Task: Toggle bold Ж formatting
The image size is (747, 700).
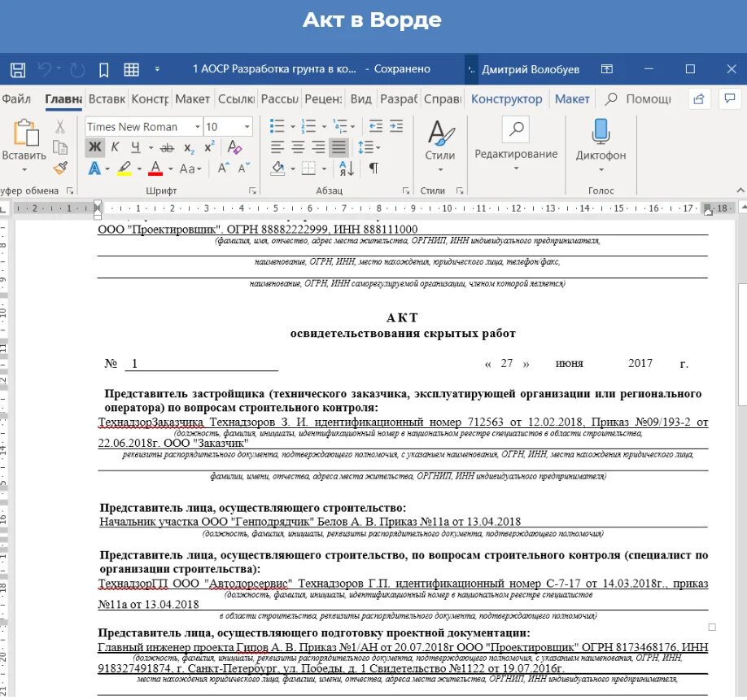Action: coord(95,147)
